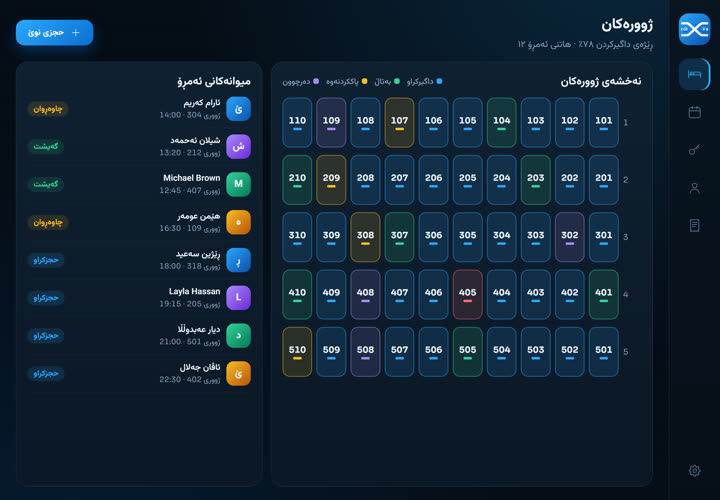The image size is (720, 500).
Task: Select vacant room 104 tile
Action: click(x=501, y=123)
